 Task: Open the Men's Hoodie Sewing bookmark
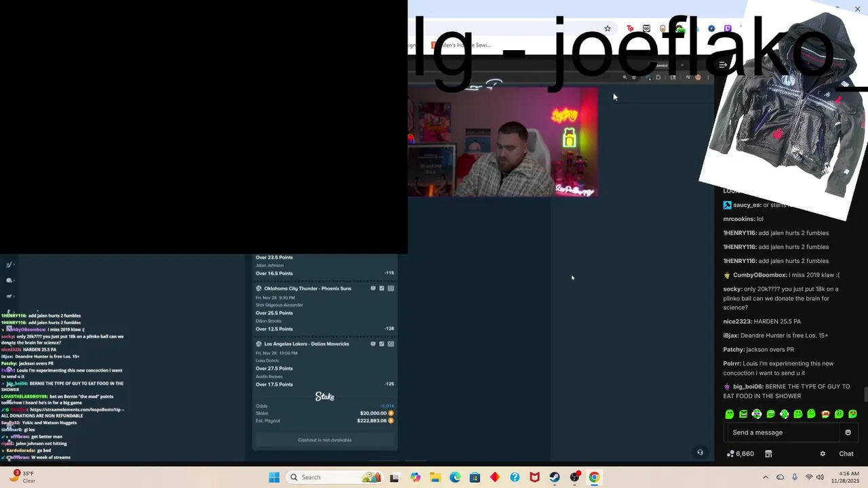point(461,45)
